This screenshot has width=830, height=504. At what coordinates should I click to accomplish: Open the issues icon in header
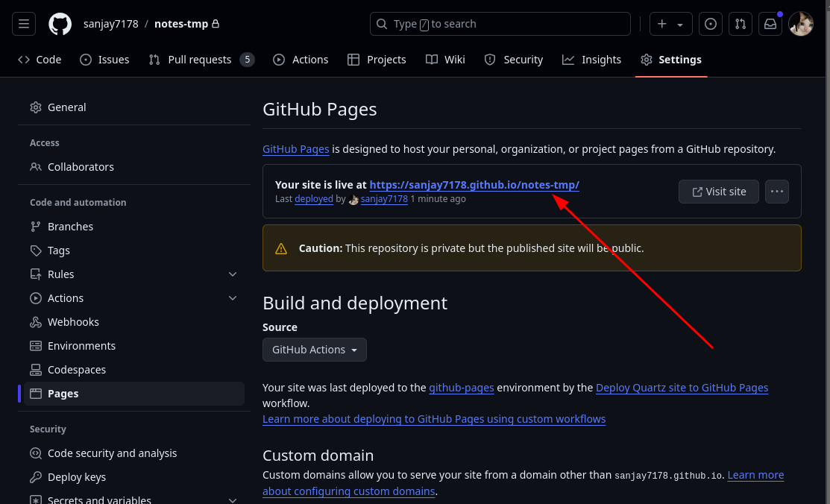point(711,24)
